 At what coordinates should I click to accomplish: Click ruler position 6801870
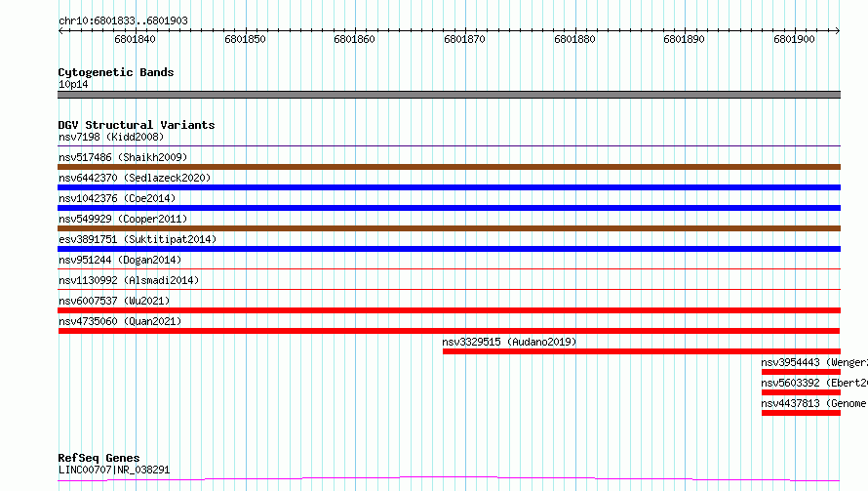(465, 39)
